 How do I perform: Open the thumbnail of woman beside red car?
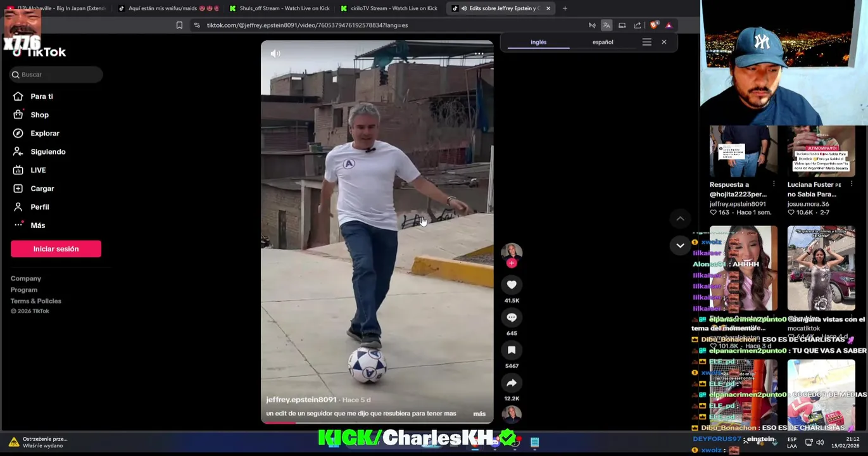[x=821, y=269]
